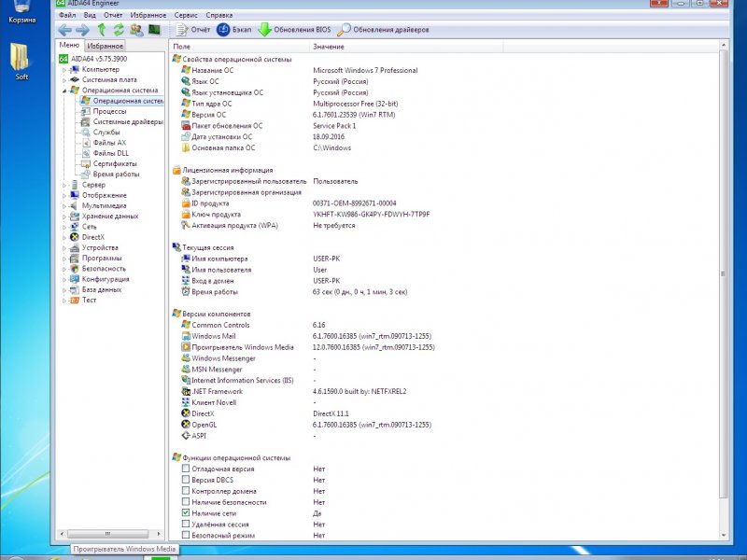Toggle the Версия DBCS checkbox
The height and width of the screenshot is (560, 747).
(x=186, y=480)
